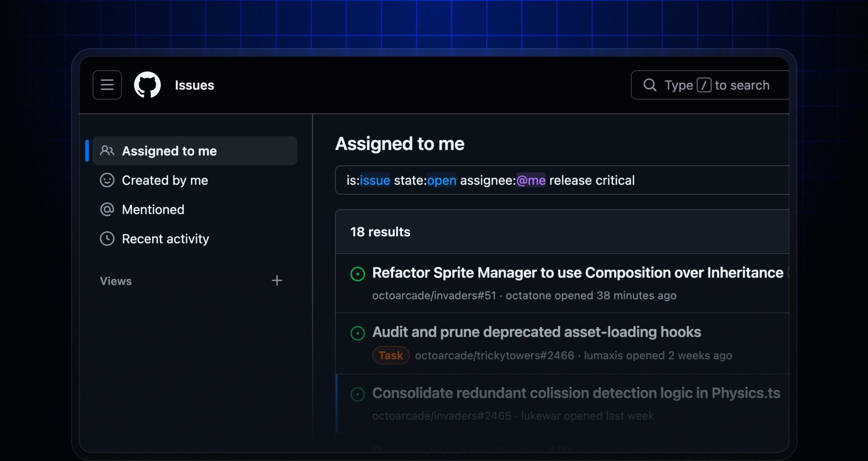Open the octoarcade/invaders#51 repository link
Image resolution: width=868 pixels, height=461 pixels.
434,295
